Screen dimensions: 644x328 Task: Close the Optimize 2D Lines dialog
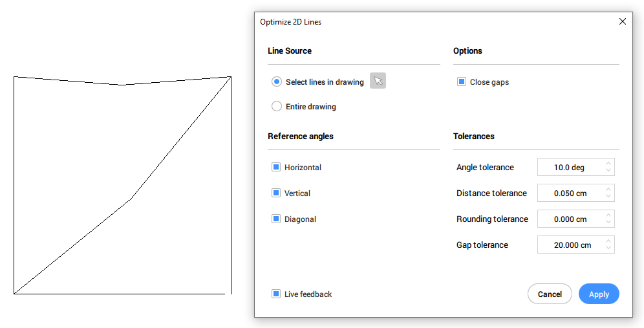click(x=623, y=21)
